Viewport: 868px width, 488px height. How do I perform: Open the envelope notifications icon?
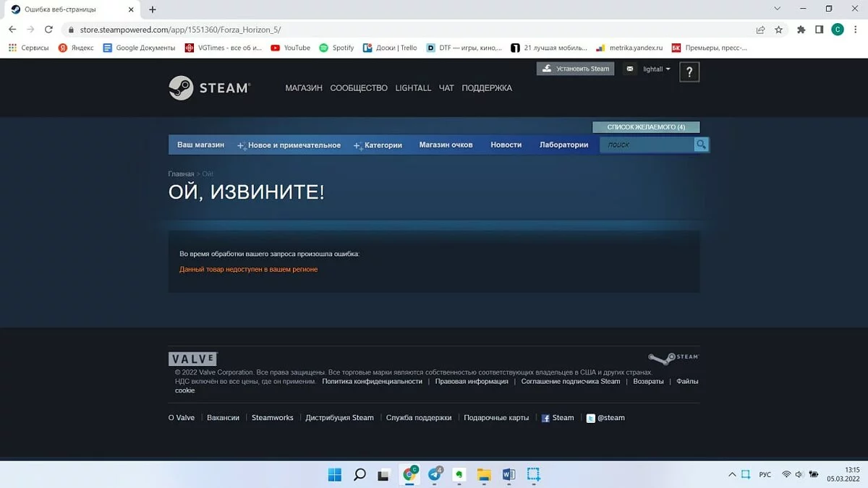(x=629, y=69)
